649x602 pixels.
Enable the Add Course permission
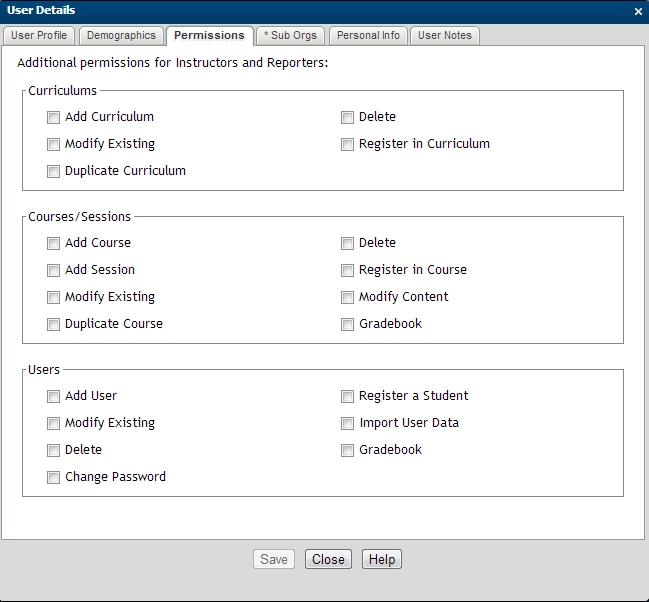pyautogui.click(x=54, y=243)
